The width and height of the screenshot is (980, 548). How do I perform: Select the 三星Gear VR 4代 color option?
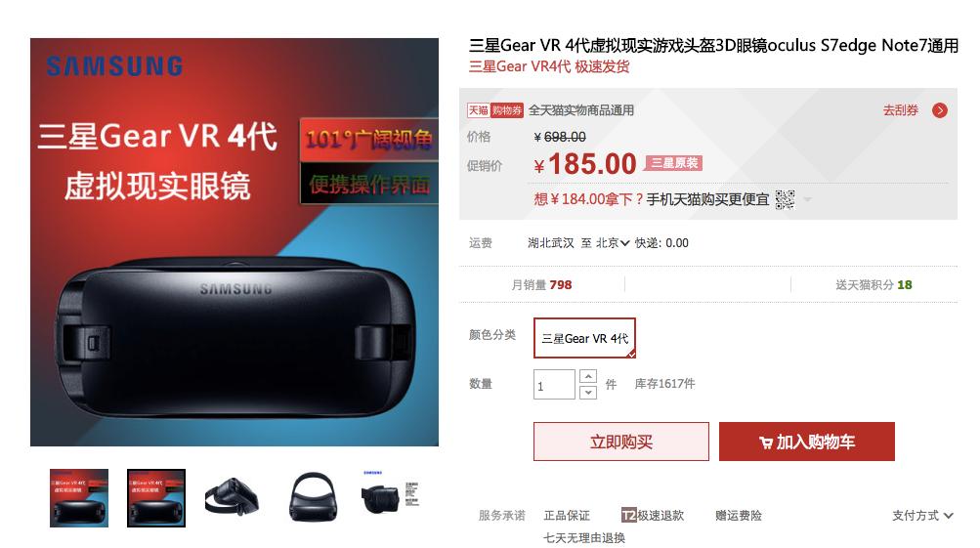(584, 338)
